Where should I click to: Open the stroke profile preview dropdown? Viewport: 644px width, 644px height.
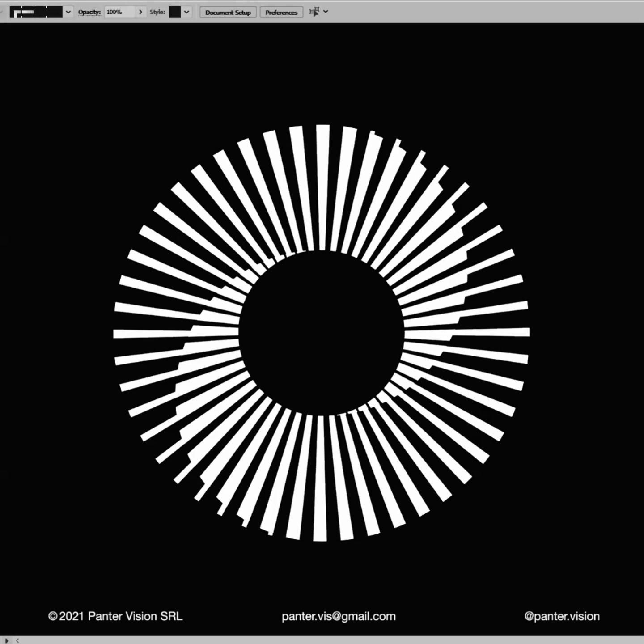pos(68,12)
